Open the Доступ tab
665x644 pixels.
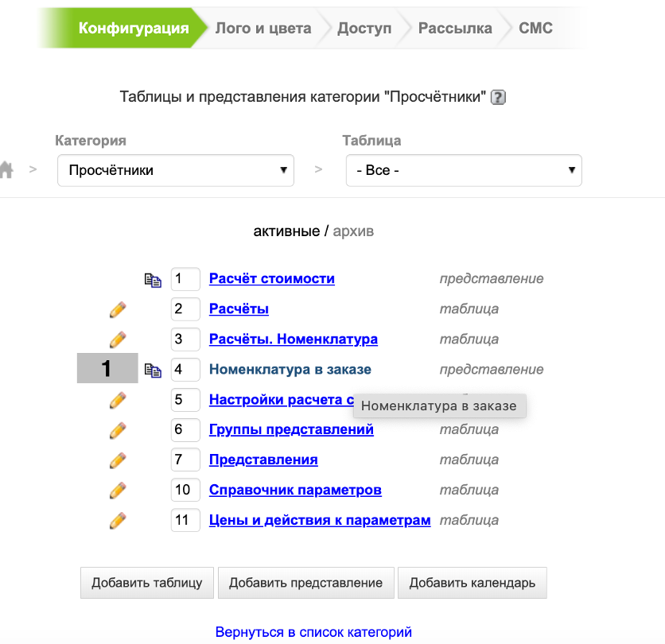[364, 29]
